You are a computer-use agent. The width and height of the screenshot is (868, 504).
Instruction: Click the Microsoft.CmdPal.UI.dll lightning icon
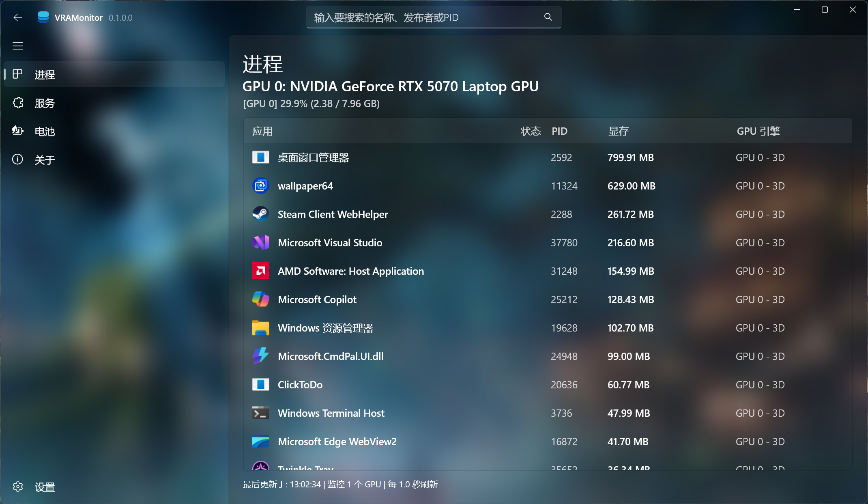point(260,356)
